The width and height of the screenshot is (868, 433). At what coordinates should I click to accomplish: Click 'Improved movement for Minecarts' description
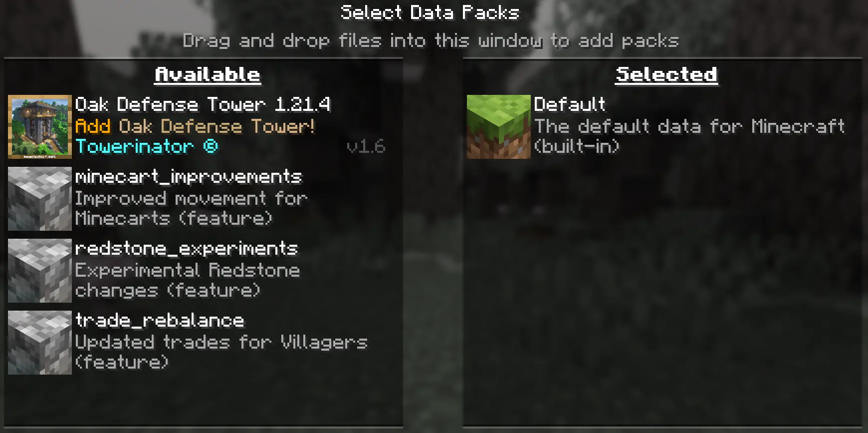point(191,208)
